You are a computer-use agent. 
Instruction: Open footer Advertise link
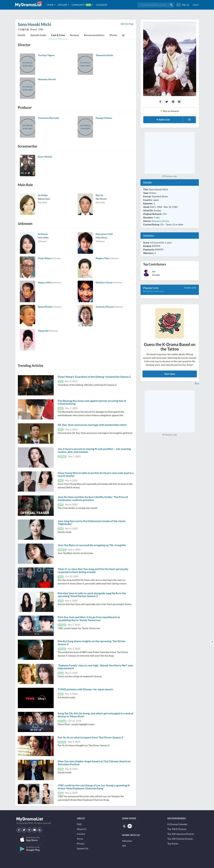tap(127, 841)
